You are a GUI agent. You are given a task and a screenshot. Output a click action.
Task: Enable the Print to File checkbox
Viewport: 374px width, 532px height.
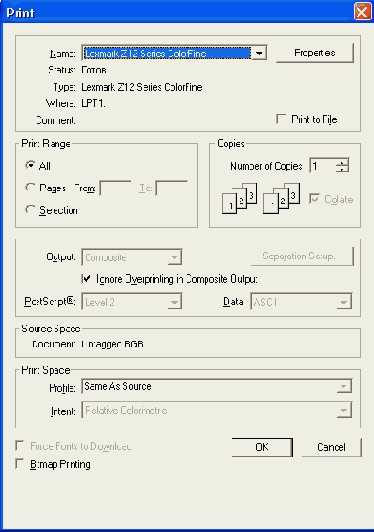pyautogui.click(x=281, y=119)
